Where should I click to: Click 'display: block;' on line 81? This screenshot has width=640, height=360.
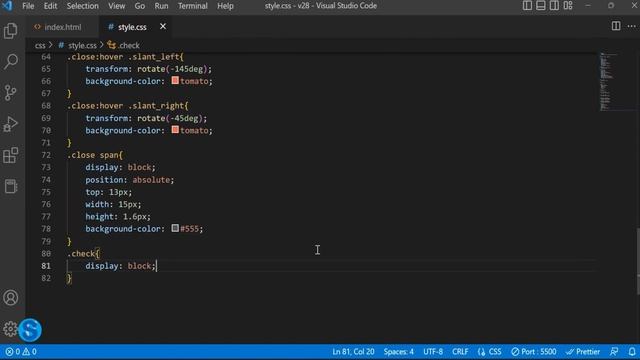click(120, 266)
